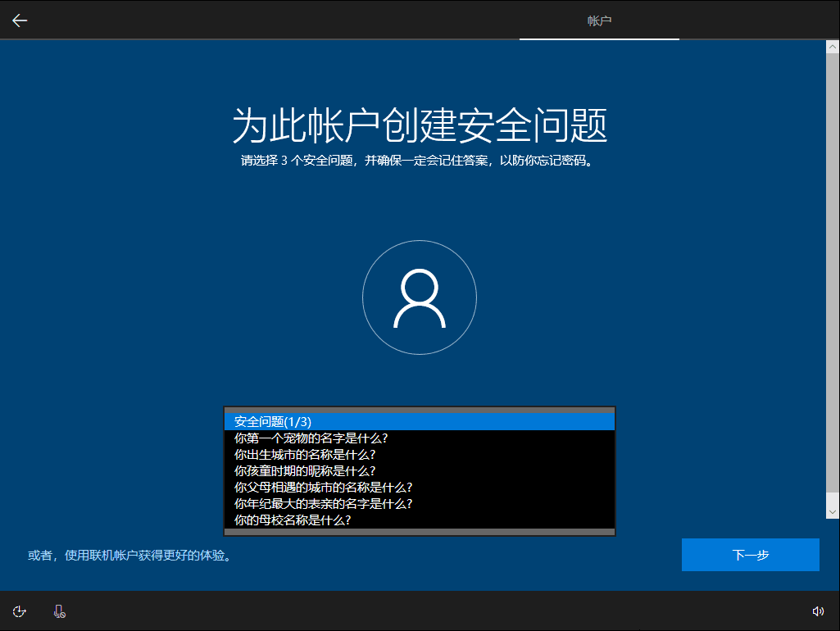Click the vertical scrollbar thumb
The image size is (840, 631).
(832, 279)
